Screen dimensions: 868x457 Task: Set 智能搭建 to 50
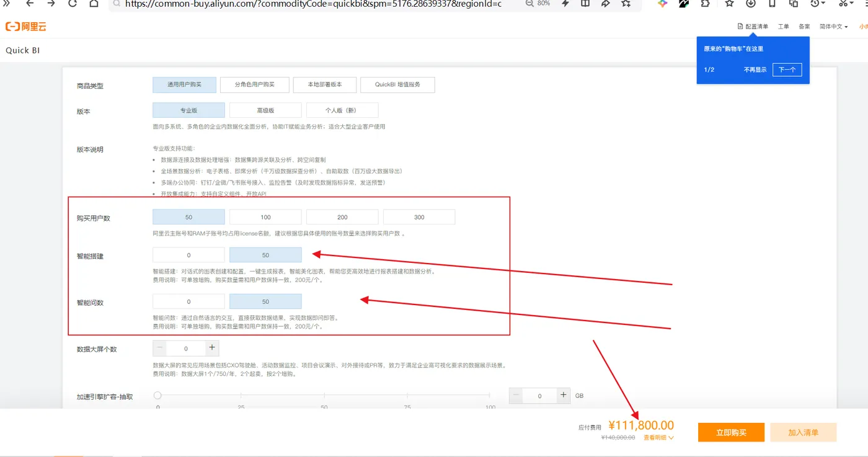[265, 255]
